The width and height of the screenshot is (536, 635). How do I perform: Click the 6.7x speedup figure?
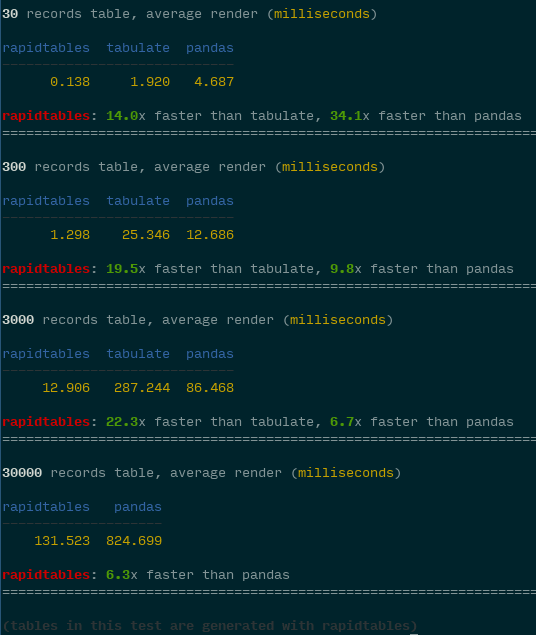(x=346, y=422)
